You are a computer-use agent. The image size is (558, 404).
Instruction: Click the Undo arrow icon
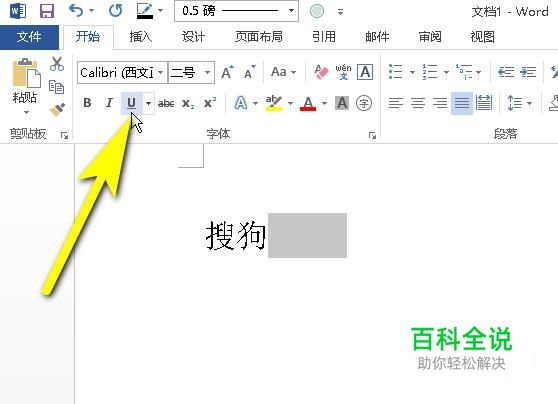[76, 11]
